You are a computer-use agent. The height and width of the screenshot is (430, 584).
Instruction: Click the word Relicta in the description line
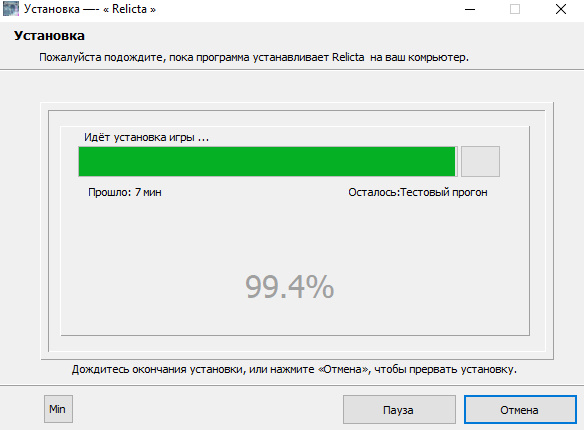point(348,57)
